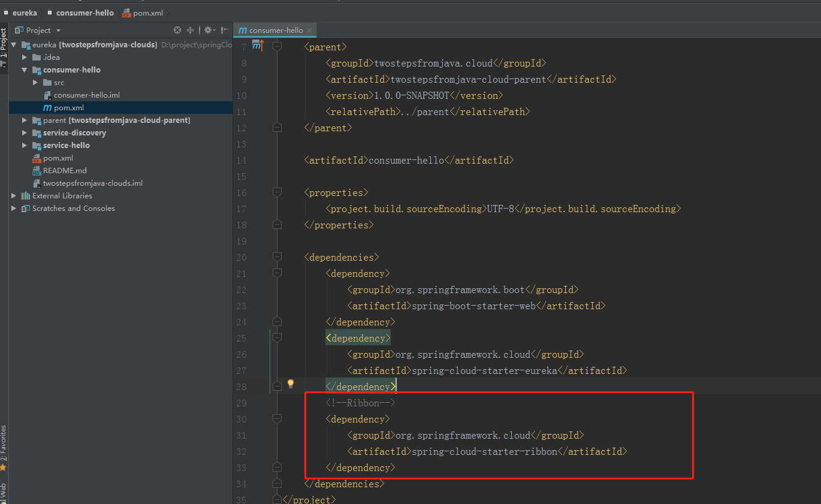
Task: Click artifactId consumer-hello text on line 14
Action: click(406, 160)
